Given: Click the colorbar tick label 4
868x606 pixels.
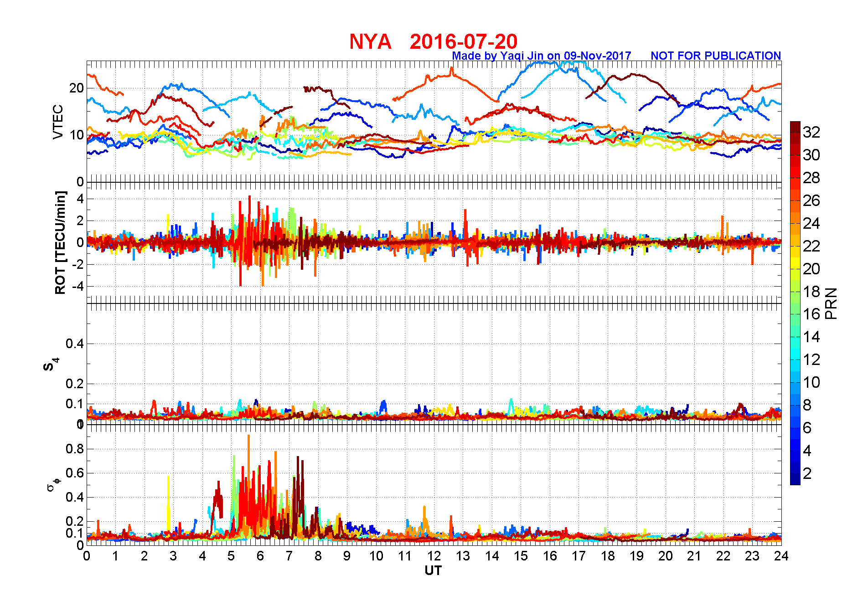Looking at the screenshot, I should 807,451.
